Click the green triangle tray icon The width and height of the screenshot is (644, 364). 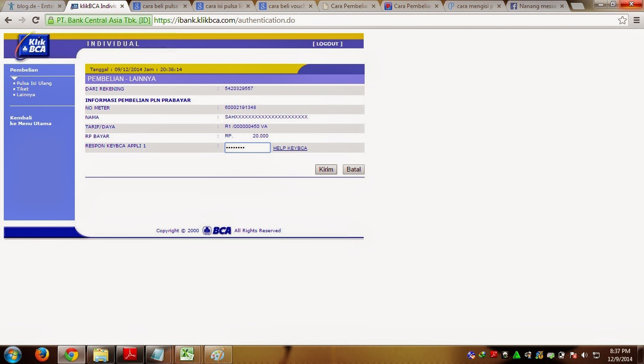(517, 355)
